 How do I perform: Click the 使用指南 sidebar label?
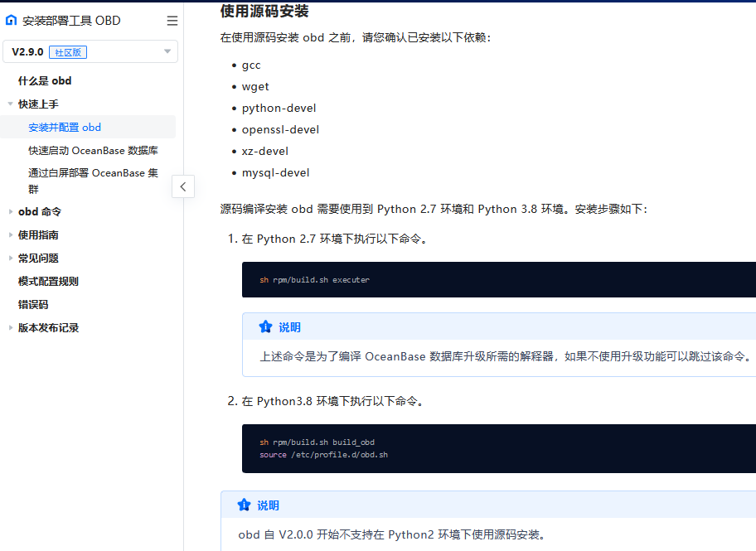click(x=39, y=234)
